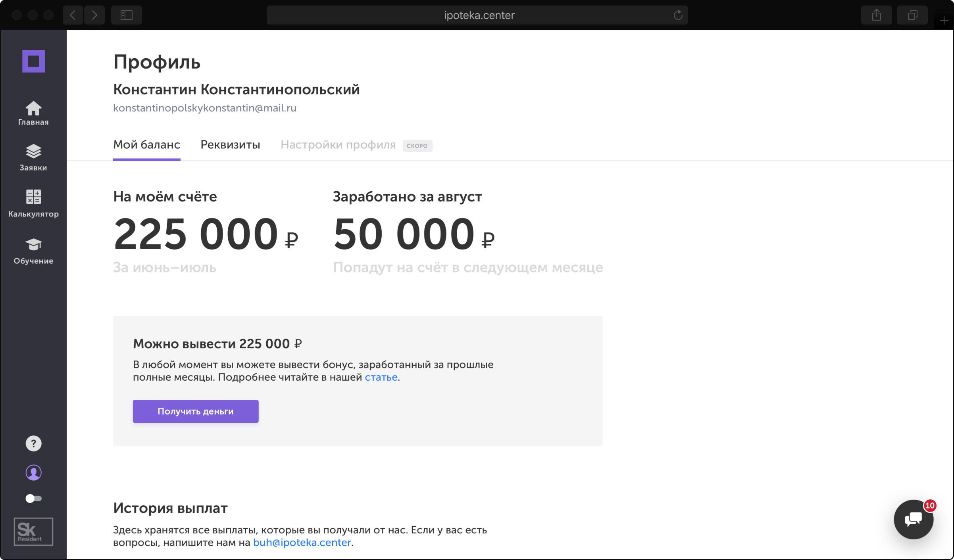
Task: Select the Мой баланс tab
Action: click(146, 145)
